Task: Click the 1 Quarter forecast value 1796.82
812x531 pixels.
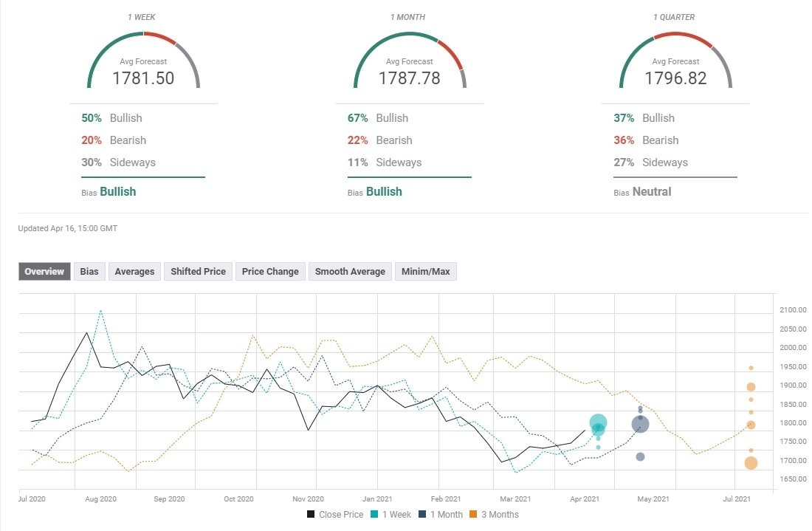Action: tap(675, 78)
